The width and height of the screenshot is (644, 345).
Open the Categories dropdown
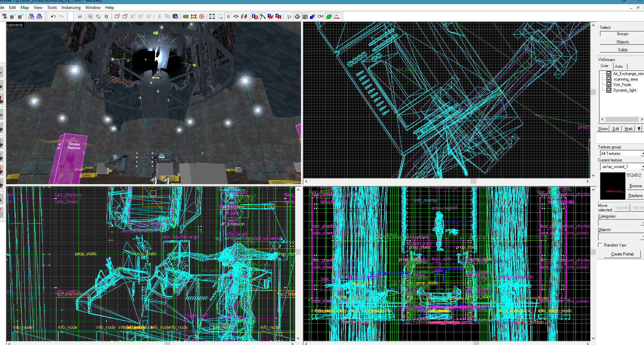(x=642, y=223)
